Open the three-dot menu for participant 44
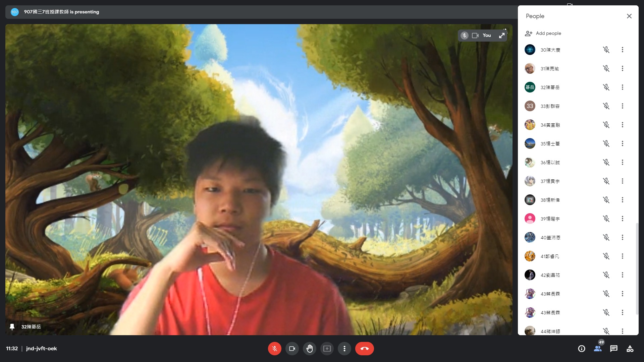Image resolution: width=644 pixels, height=362 pixels. [623, 331]
